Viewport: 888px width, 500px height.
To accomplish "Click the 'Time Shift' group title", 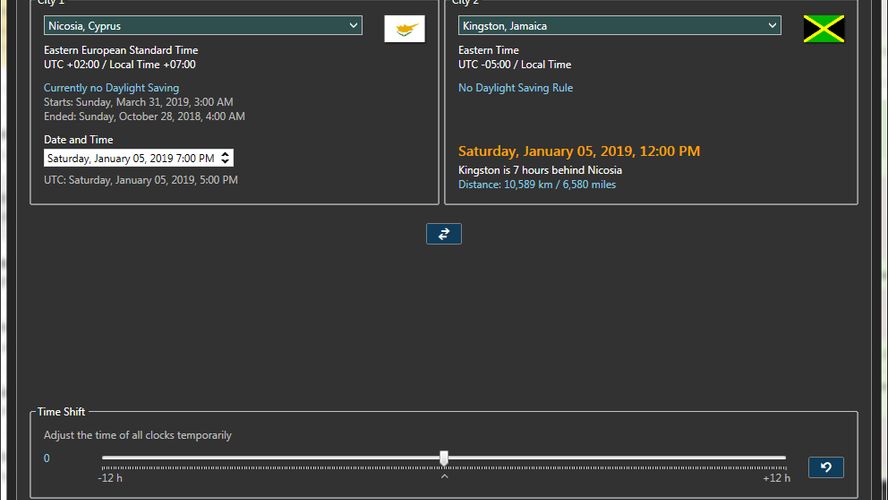I will coord(61,412).
